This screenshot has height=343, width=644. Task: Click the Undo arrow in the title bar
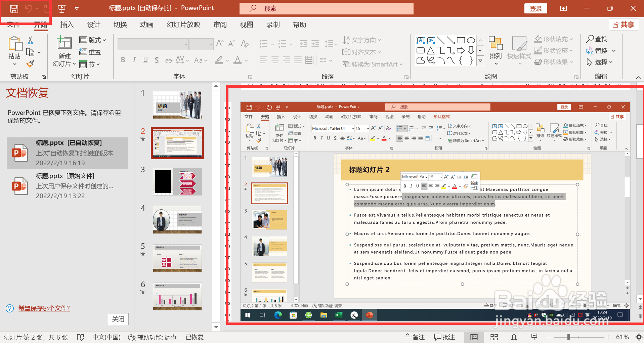28,9
